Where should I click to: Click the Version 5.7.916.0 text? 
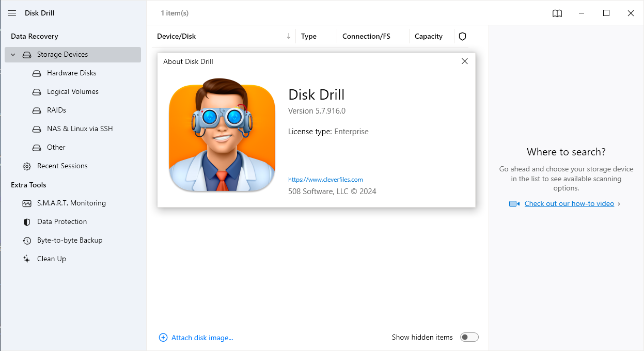(x=317, y=111)
